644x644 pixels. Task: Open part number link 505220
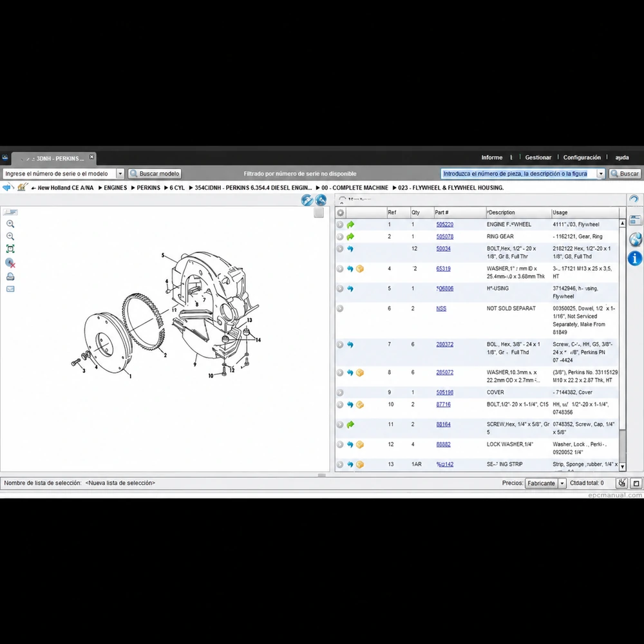pyautogui.click(x=444, y=225)
